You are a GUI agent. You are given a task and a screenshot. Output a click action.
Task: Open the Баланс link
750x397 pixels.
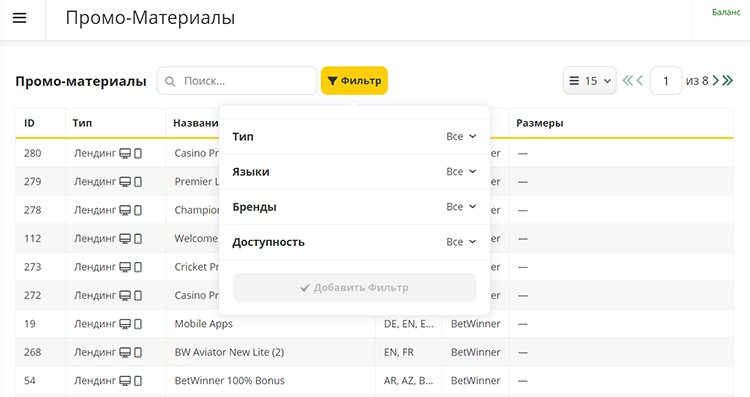tap(726, 12)
